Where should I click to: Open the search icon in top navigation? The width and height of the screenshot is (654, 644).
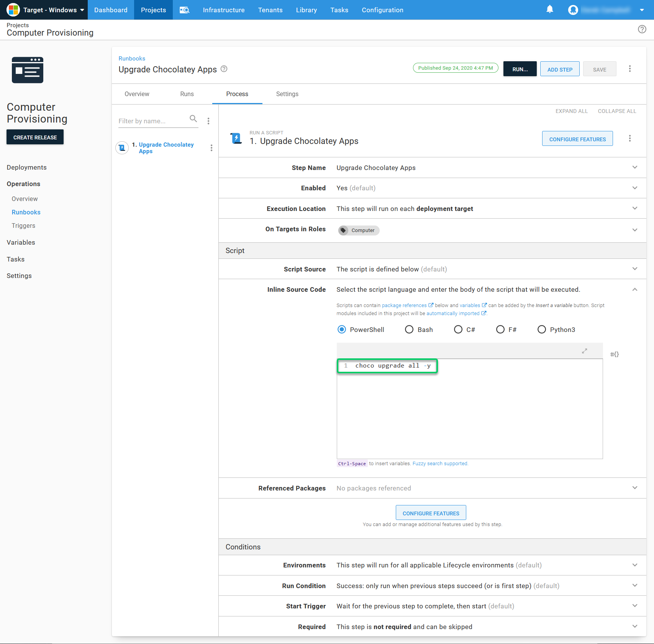pyautogui.click(x=184, y=10)
